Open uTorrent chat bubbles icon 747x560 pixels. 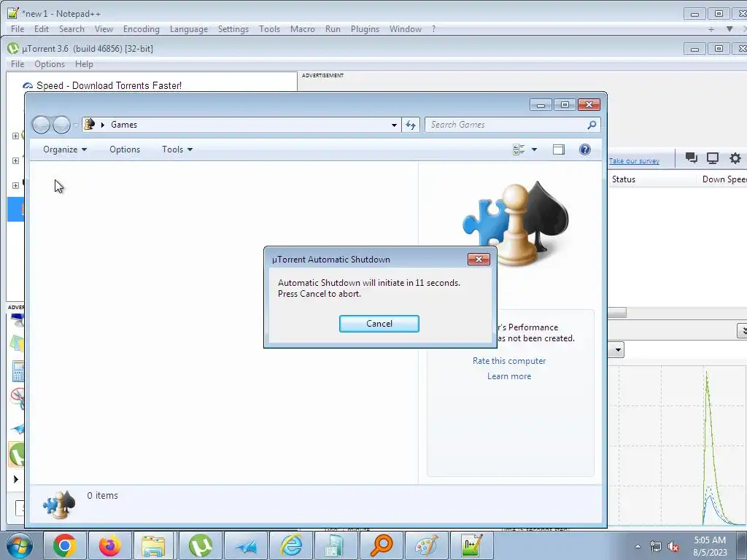pos(692,158)
